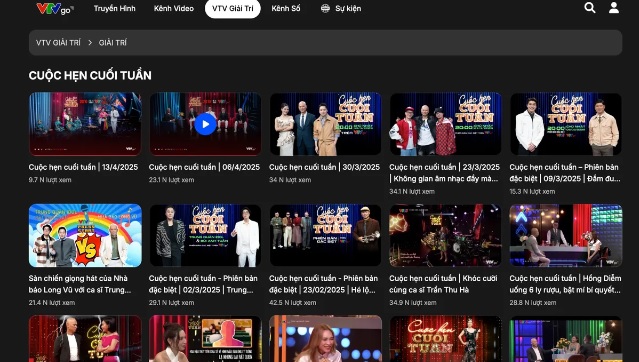
Task: Click the breadcrumb chevron after VTV GIẢI TRÍ
Action: (90, 42)
